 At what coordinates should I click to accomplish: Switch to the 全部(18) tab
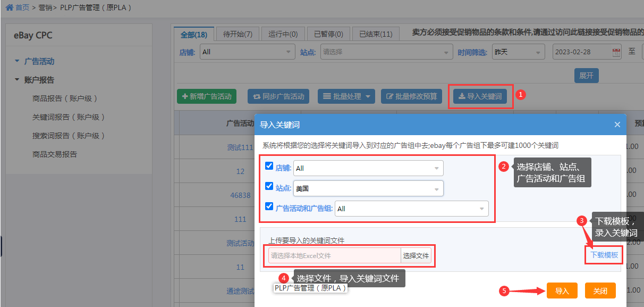point(194,34)
